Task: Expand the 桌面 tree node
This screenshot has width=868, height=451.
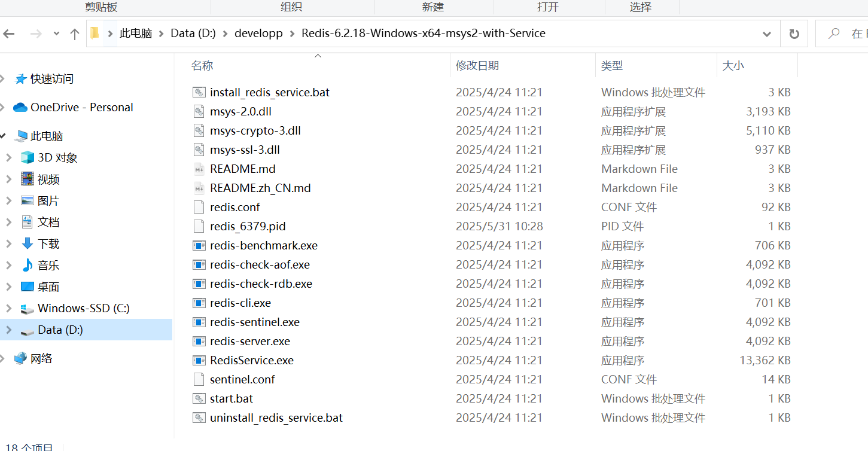Action: (8, 287)
